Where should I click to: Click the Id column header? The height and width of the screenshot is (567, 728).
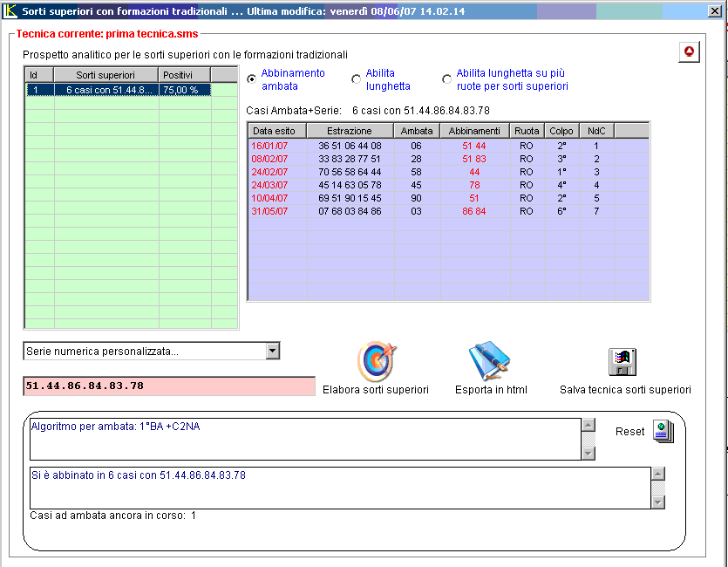tap(39, 75)
